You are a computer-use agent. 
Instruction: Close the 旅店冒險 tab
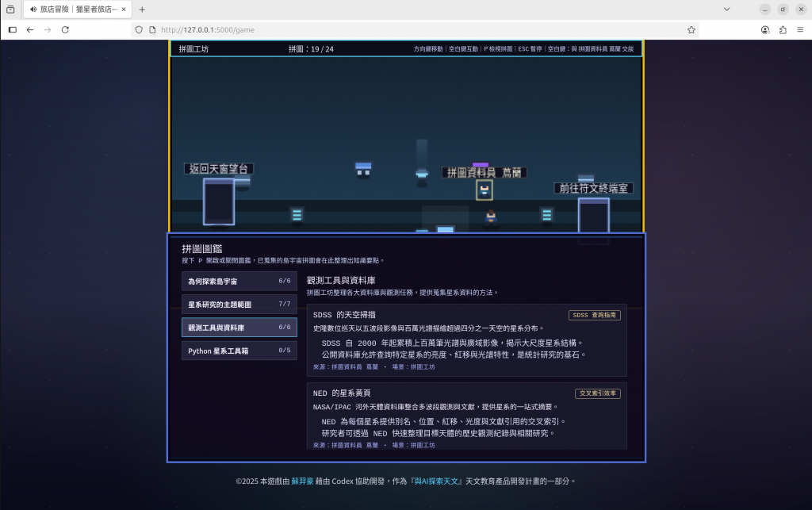[x=124, y=10]
